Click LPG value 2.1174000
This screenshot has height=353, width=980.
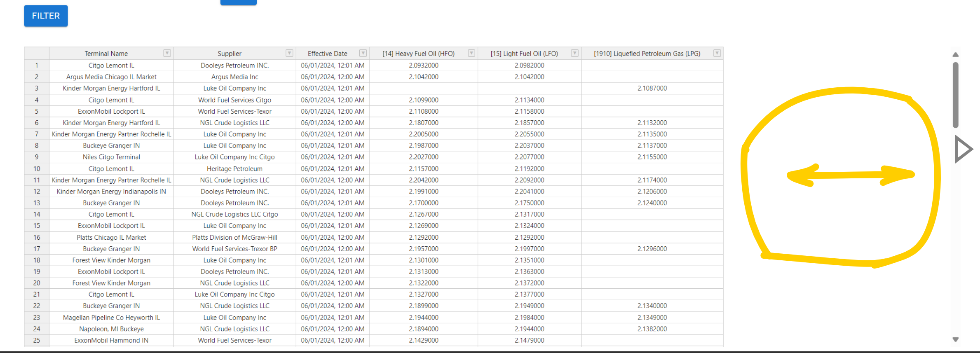click(x=652, y=180)
